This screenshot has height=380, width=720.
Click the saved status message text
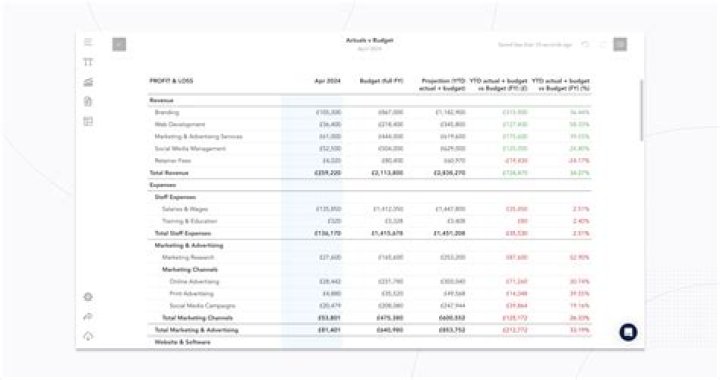[535, 45]
